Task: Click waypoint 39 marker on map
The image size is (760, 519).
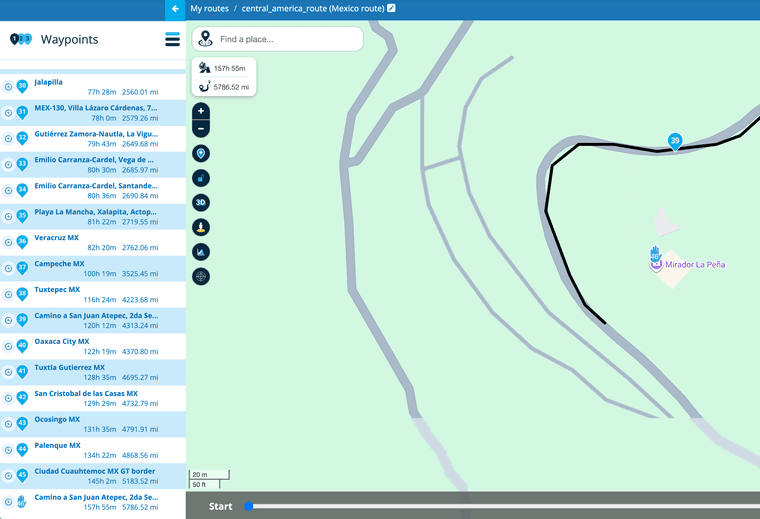Action: pyautogui.click(x=675, y=141)
